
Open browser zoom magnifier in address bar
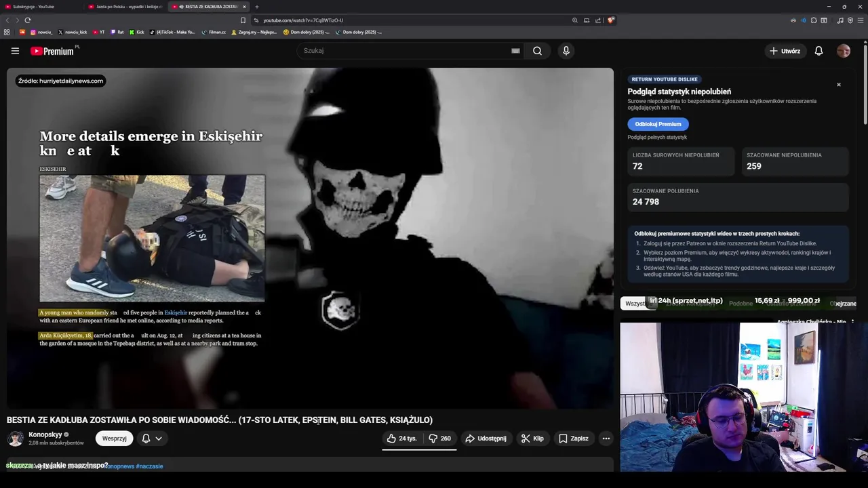click(x=575, y=20)
